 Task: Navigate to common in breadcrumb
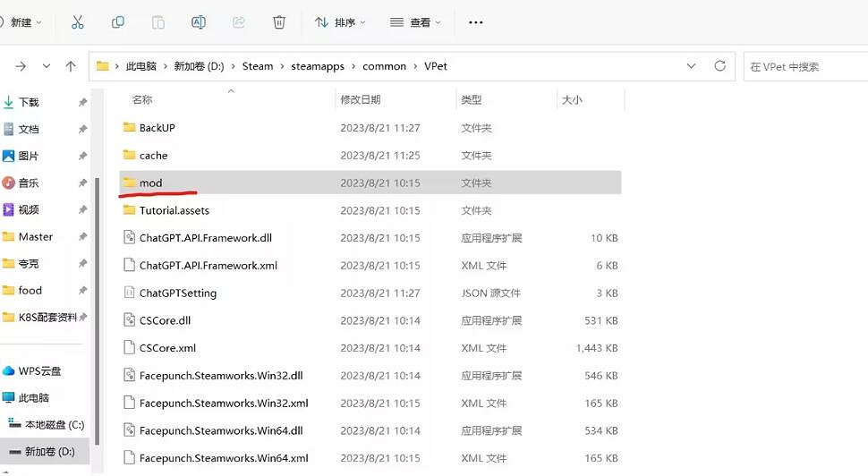pos(384,66)
